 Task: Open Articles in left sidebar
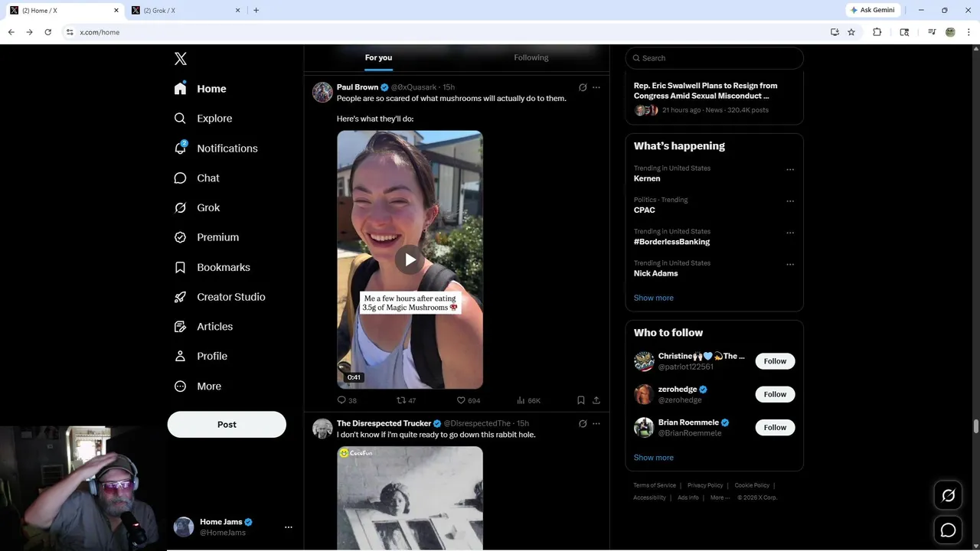(x=204, y=326)
